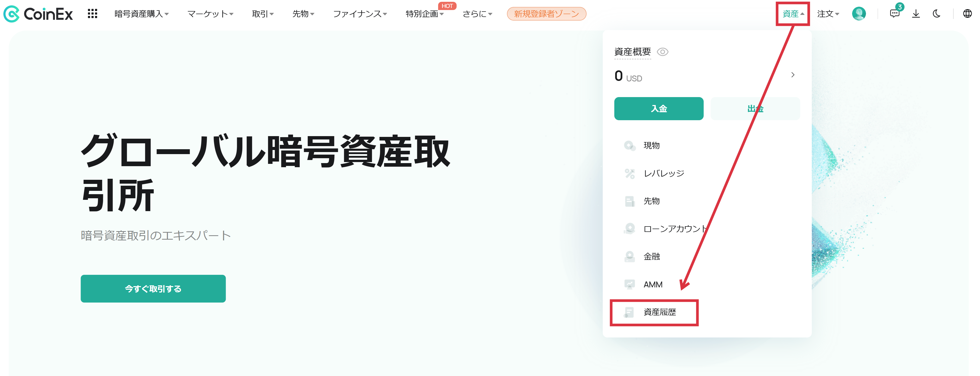
Task: Click the CoinEx logo
Action: [x=38, y=14]
